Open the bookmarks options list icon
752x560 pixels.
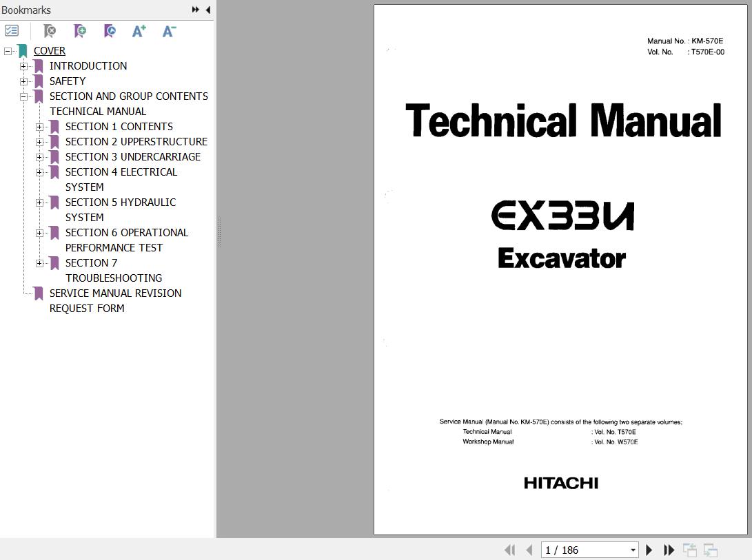(x=12, y=31)
